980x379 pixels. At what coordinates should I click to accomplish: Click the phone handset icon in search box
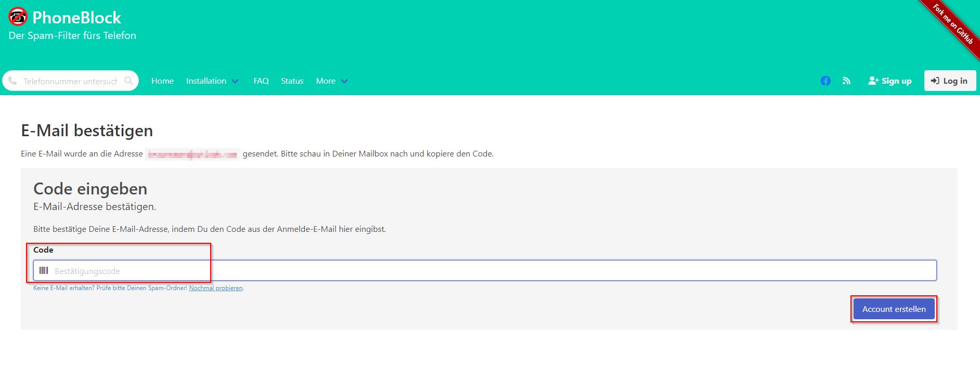coord(13,81)
